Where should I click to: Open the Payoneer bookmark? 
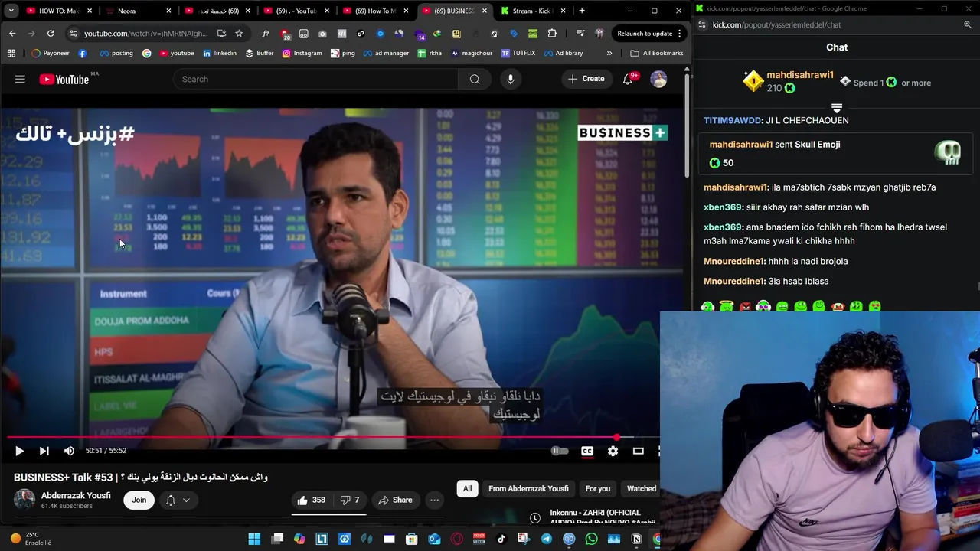point(51,53)
